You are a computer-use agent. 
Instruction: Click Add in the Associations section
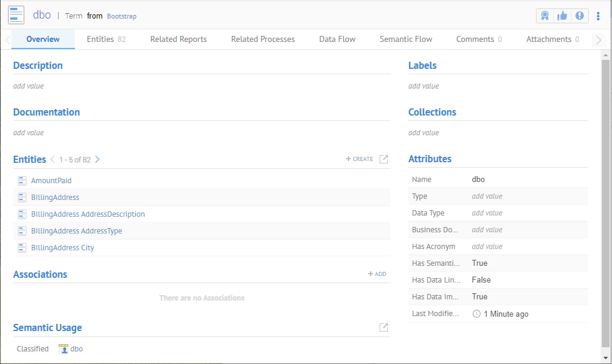pyautogui.click(x=377, y=274)
